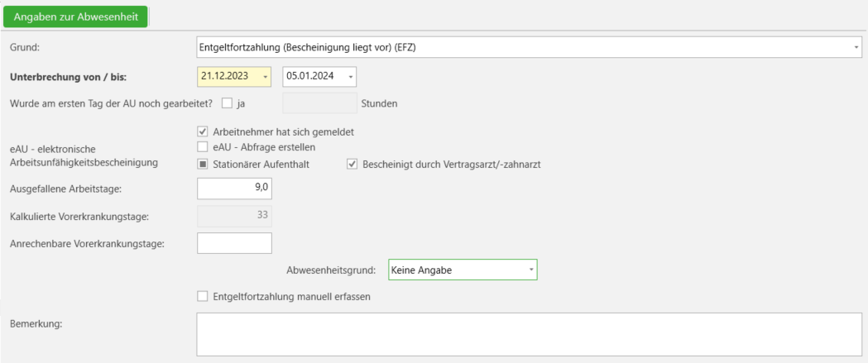This screenshot has width=868, height=363.
Task: Enable 'Entgeltfortzahlung manuell erfassen' checkbox
Action: point(203,297)
